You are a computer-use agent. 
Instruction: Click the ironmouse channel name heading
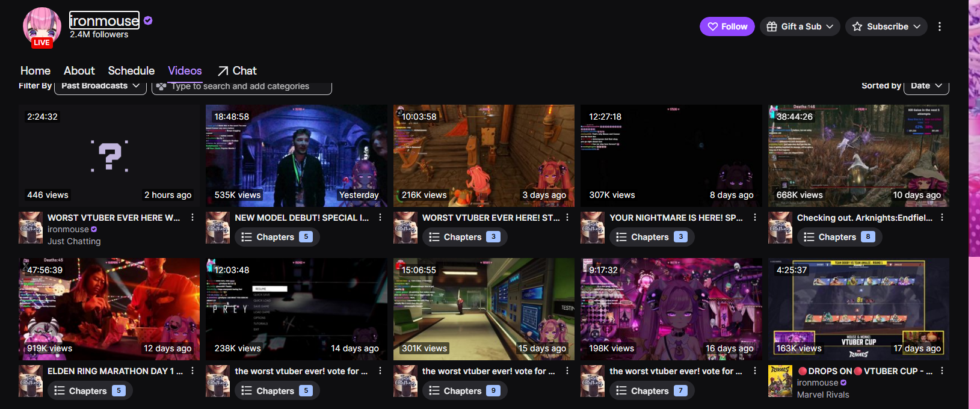click(104, 20)
